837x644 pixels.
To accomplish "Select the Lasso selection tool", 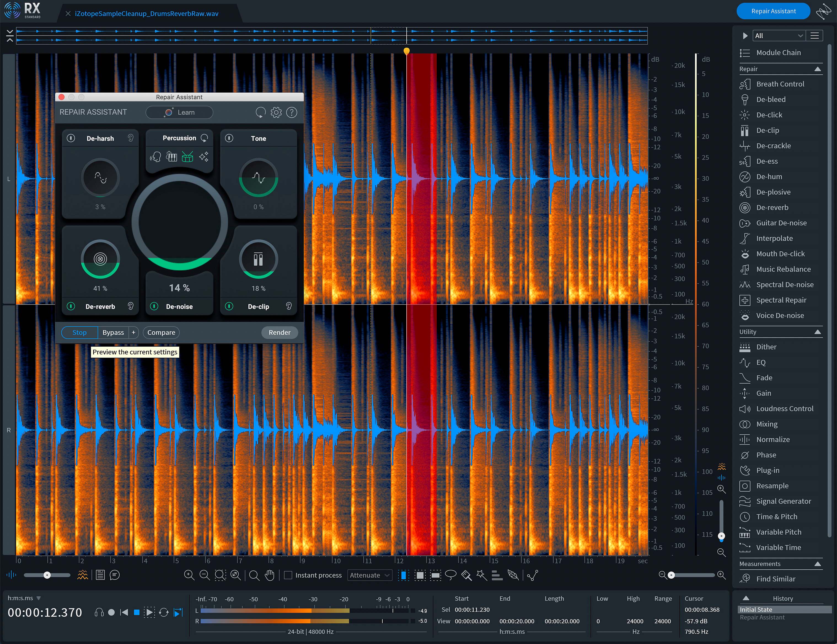I will (x=451, y=575).
